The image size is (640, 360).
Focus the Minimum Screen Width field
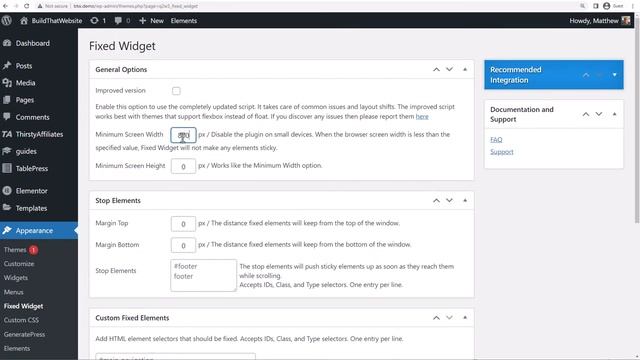(183, 135)
